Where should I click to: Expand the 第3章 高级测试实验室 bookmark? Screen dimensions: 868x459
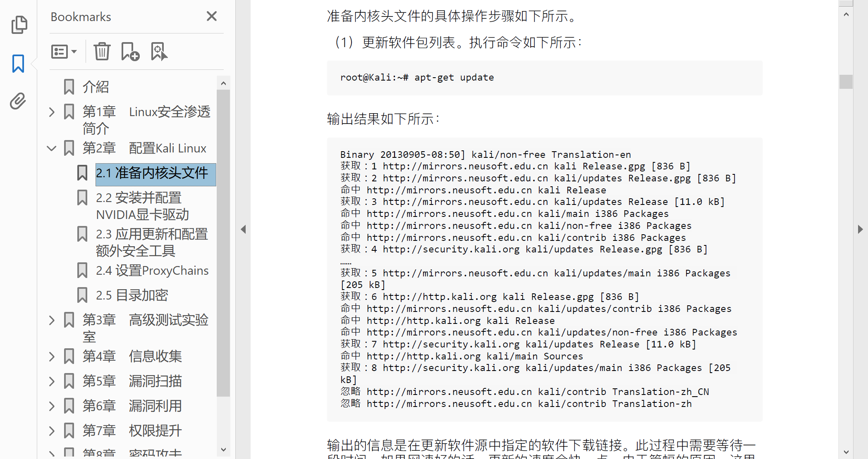pyautogui.click(x=52, y=320)
